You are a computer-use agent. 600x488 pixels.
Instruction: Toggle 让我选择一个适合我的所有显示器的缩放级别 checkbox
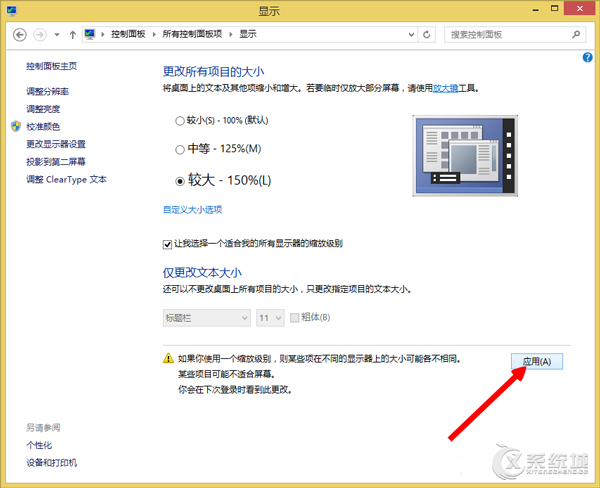167,244
